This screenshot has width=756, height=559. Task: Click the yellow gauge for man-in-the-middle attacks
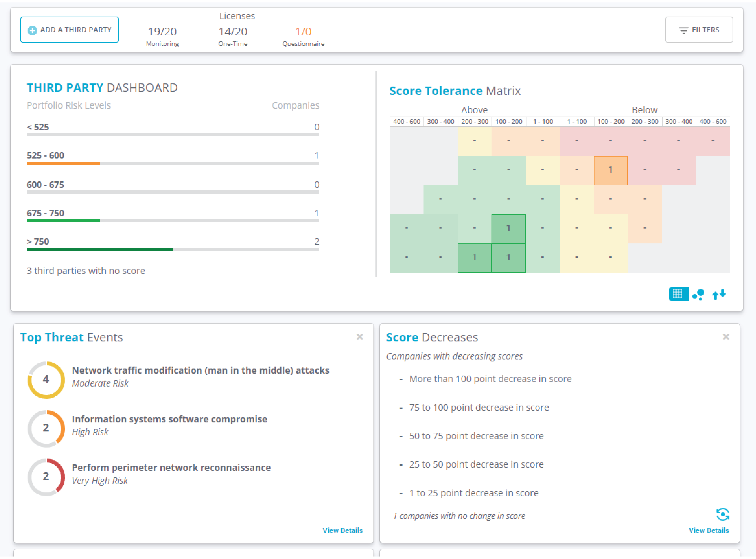tap(46, 380)
